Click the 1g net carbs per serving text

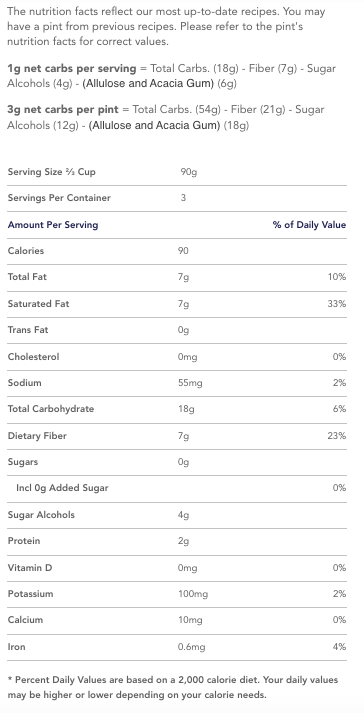coord(72,69)
